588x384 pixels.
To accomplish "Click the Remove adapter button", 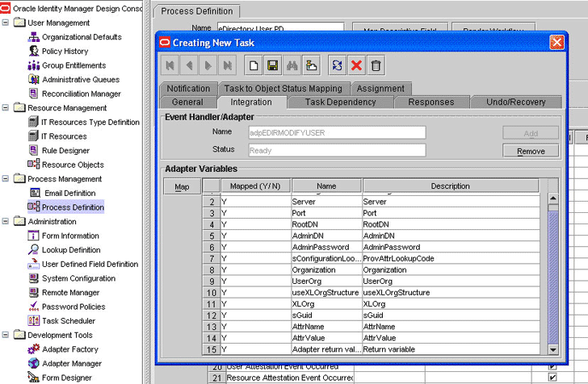I will pos(531,151).
